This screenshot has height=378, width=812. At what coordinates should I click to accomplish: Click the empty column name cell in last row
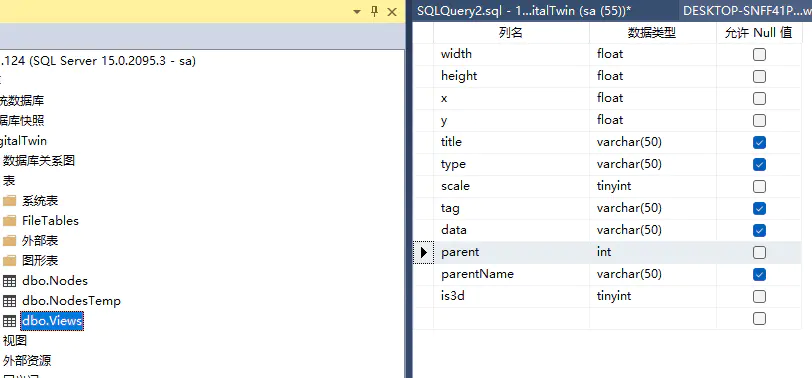tap(511, 318)
